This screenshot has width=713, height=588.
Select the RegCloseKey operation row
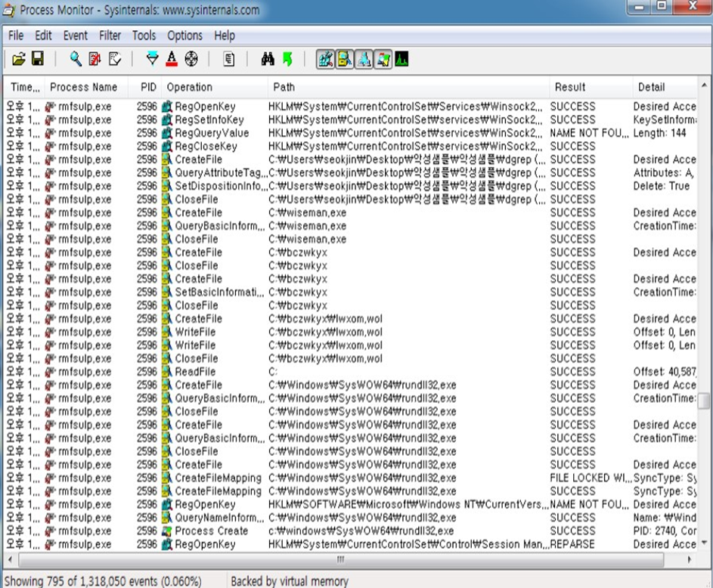[350, 146]
